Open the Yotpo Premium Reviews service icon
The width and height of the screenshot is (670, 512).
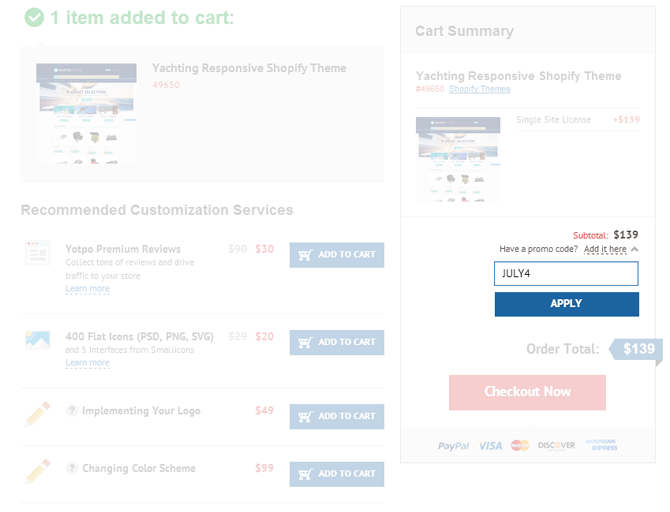click(38, 253)
